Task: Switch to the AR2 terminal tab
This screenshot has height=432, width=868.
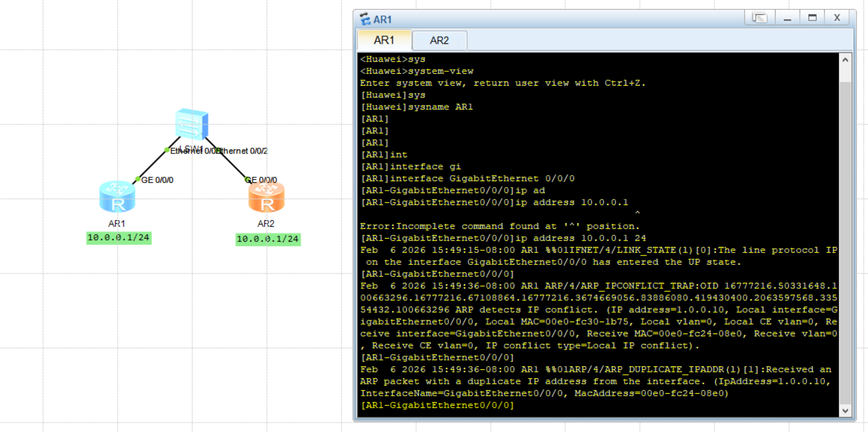Action: 439,40
